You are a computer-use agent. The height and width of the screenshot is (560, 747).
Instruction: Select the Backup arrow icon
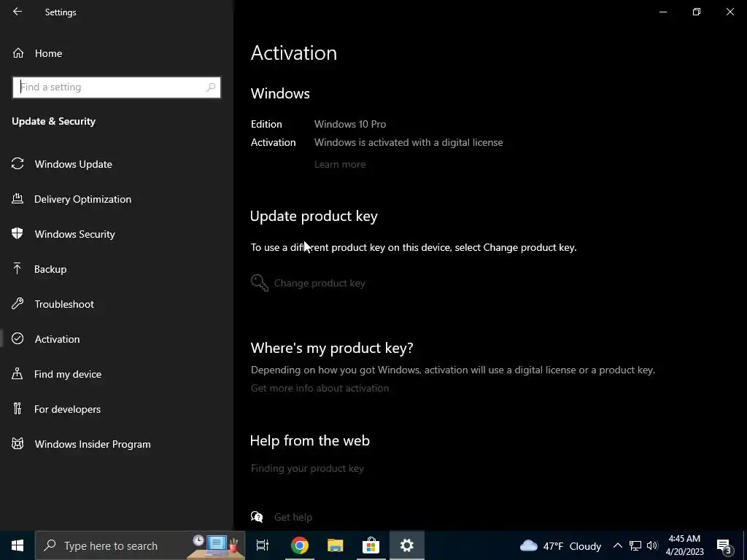[18, 268]
